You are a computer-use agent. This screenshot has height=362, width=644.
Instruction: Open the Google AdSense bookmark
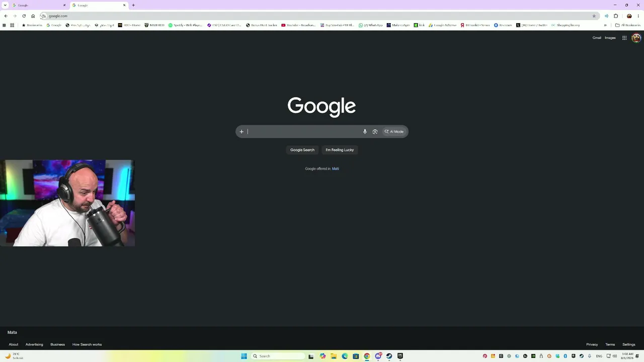point(443,25)
